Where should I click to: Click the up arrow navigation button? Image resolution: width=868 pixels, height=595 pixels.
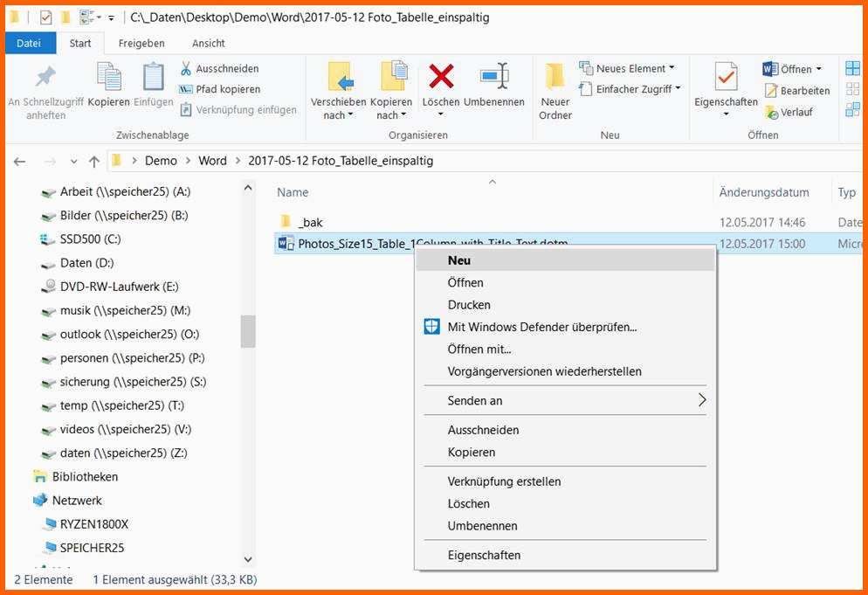94,162
